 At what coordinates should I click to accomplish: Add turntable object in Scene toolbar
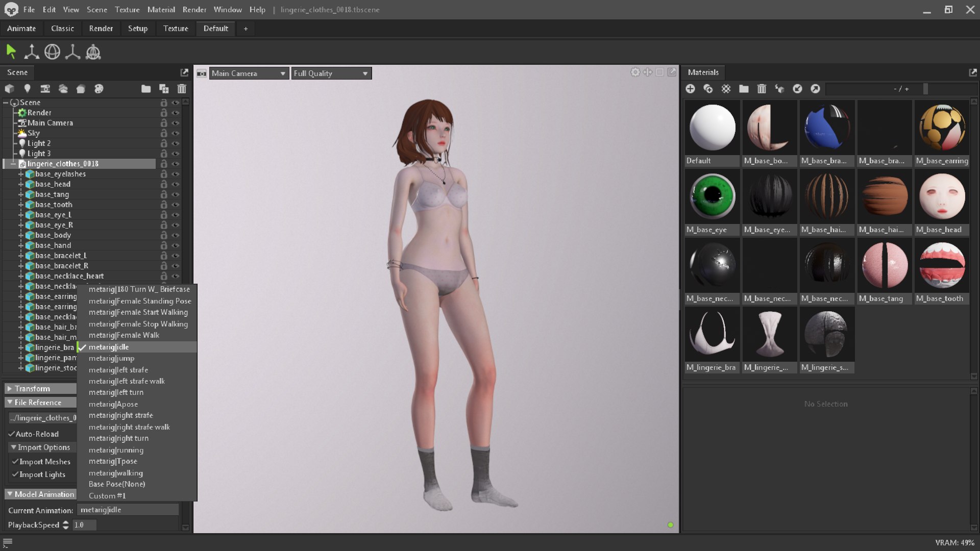point(99,89)
